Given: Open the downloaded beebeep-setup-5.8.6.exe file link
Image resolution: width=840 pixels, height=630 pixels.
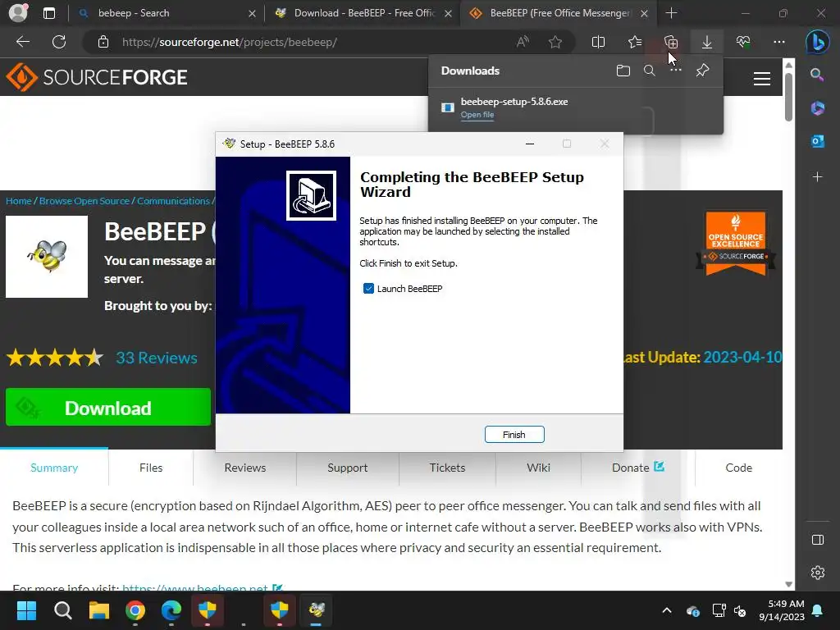Looking at the screenshot, I should (477, 115).
